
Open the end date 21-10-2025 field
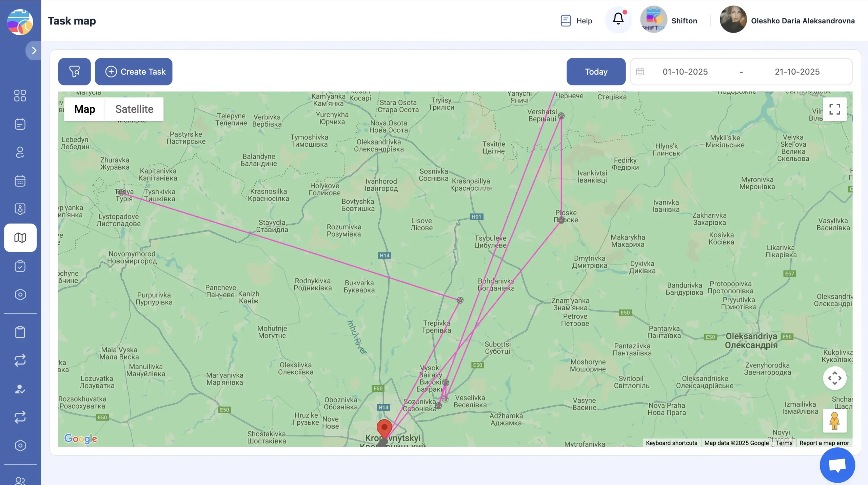(797, 72)
